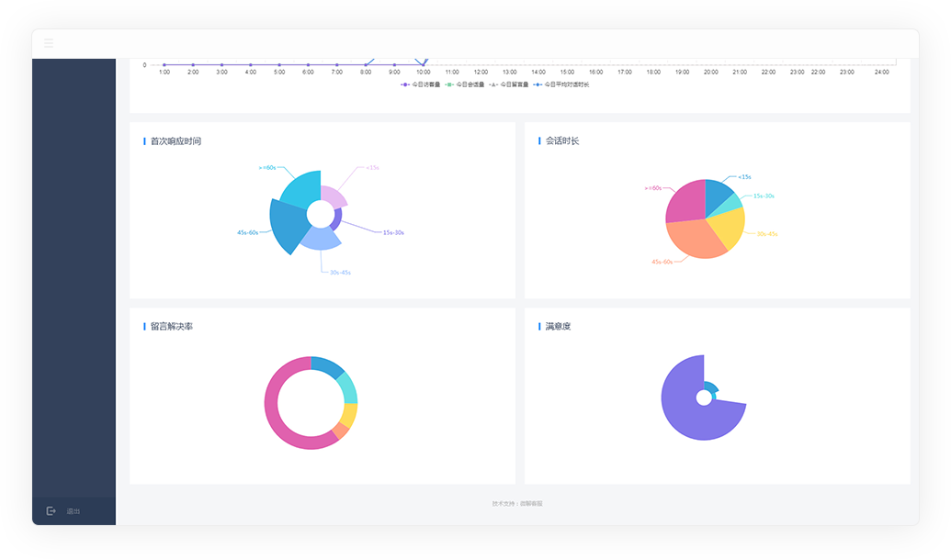
Task: Click the 会话时长 chart title
Action: [x=562, y=140]
